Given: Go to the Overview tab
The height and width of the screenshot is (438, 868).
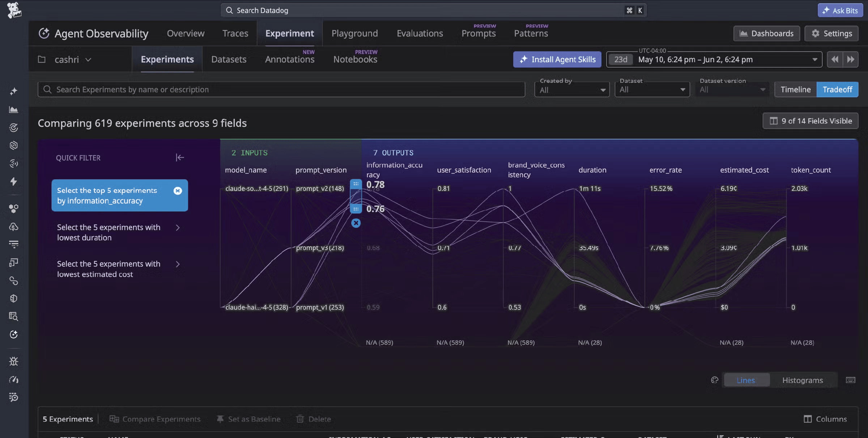Looking at the screenshot, I should 186,33.
